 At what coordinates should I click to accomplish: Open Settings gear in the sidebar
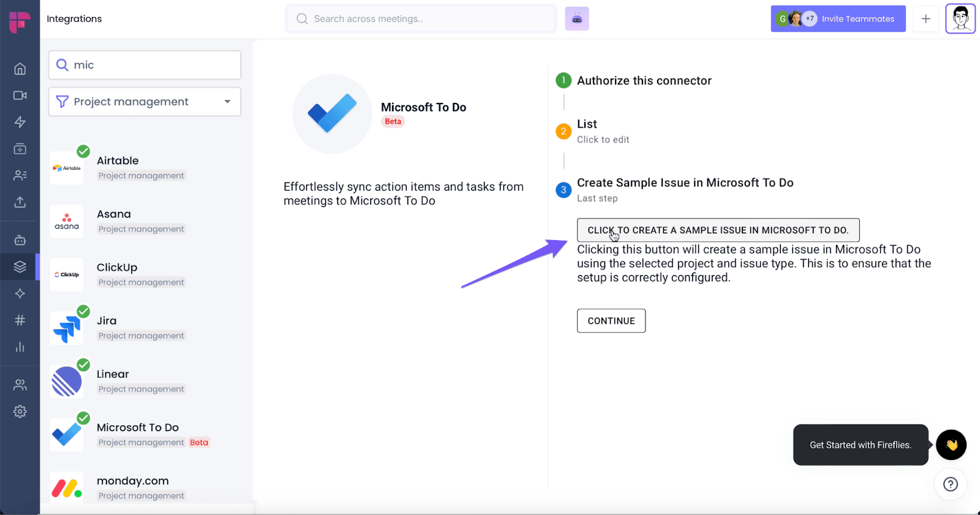pos(20,412)
